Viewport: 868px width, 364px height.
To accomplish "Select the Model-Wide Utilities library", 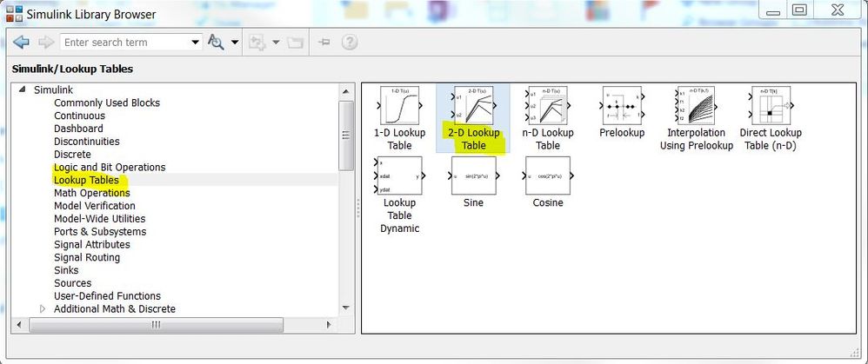I will pyautogui.click(x=100, y=219).
